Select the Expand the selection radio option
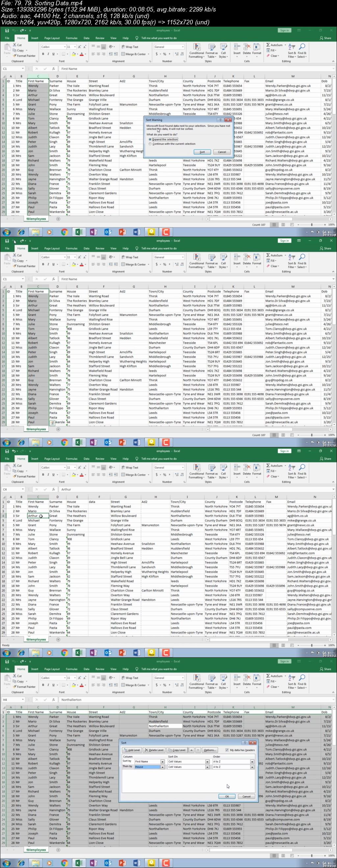Screen dimensions: 337x868 164,140
